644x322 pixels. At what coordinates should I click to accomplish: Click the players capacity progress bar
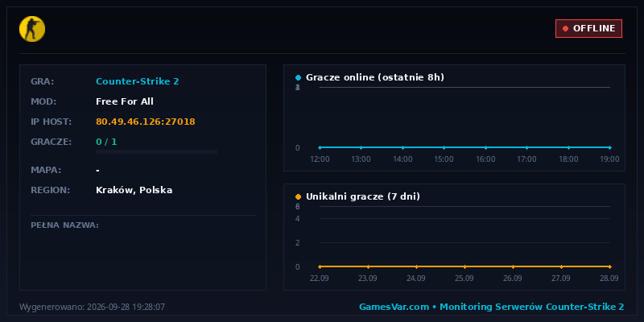click(156, 152)
